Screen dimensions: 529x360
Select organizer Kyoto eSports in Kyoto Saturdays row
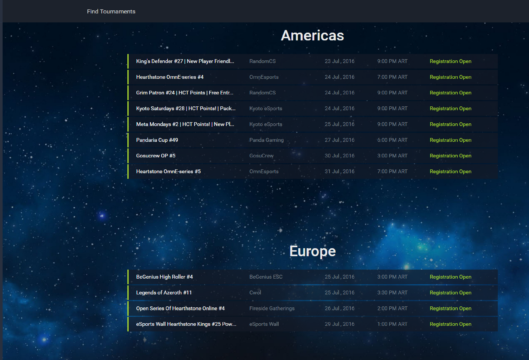pyautogui.click(x=266, y=108)
